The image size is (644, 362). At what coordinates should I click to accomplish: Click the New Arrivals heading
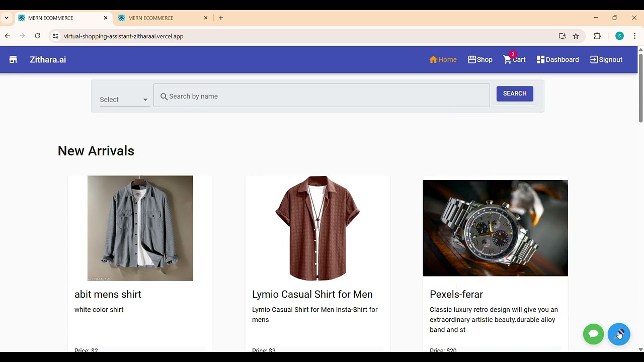(x=96, y=151)
